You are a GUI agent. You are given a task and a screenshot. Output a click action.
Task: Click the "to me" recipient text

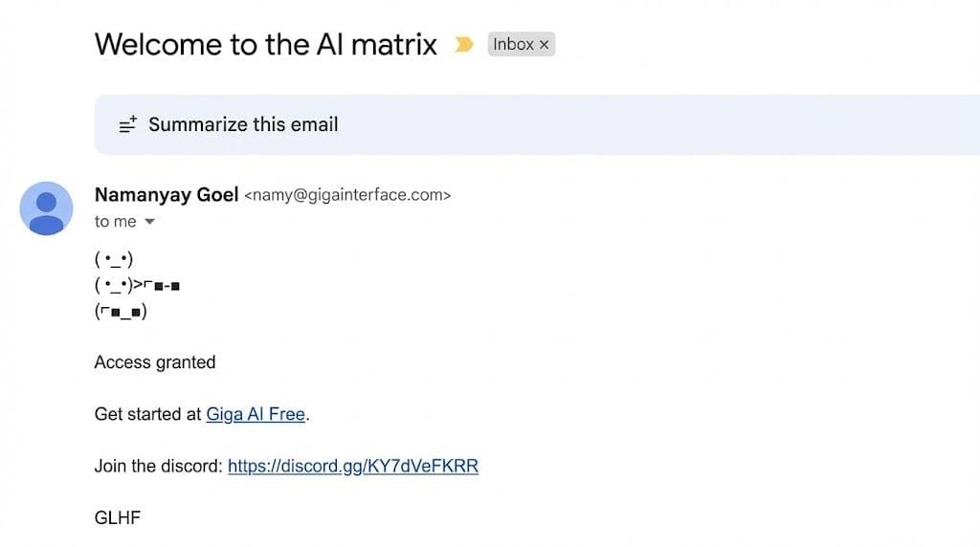[x=115, y=222]
